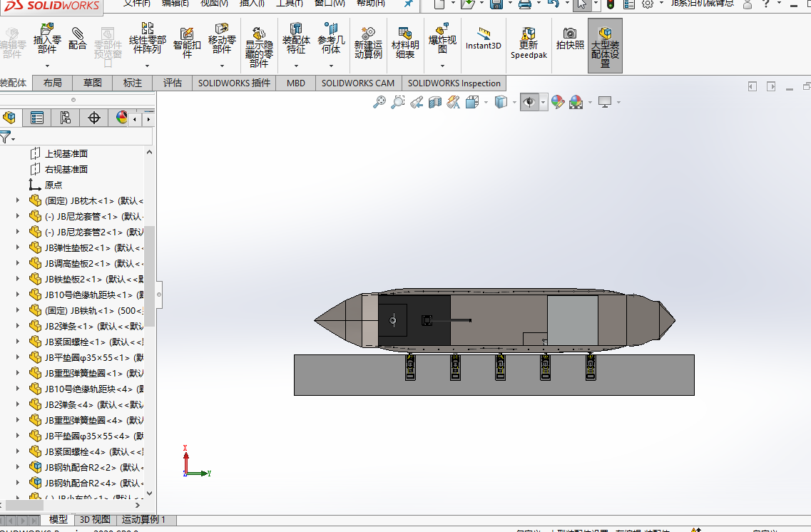Select 原点 origin in tree

point(53,185)
